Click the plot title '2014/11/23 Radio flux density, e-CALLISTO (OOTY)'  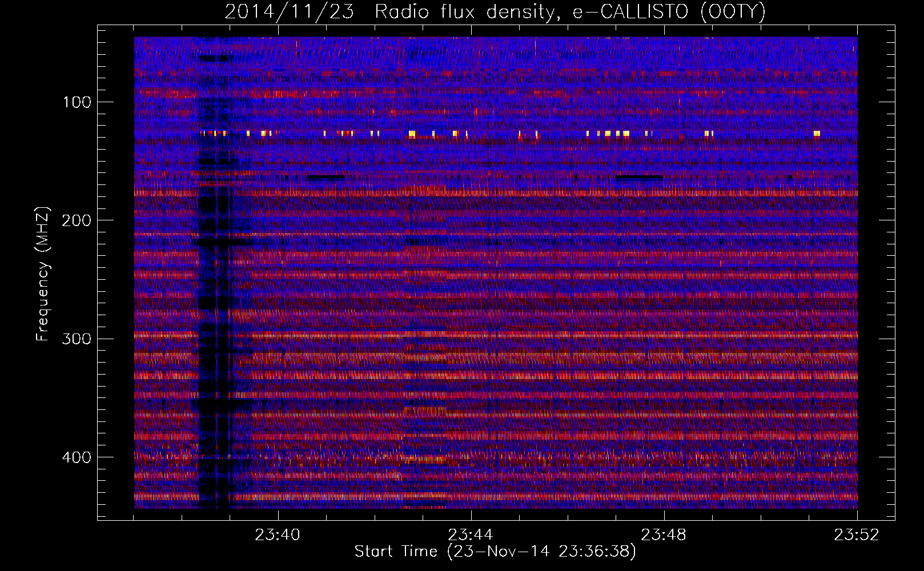pos(495,12)
